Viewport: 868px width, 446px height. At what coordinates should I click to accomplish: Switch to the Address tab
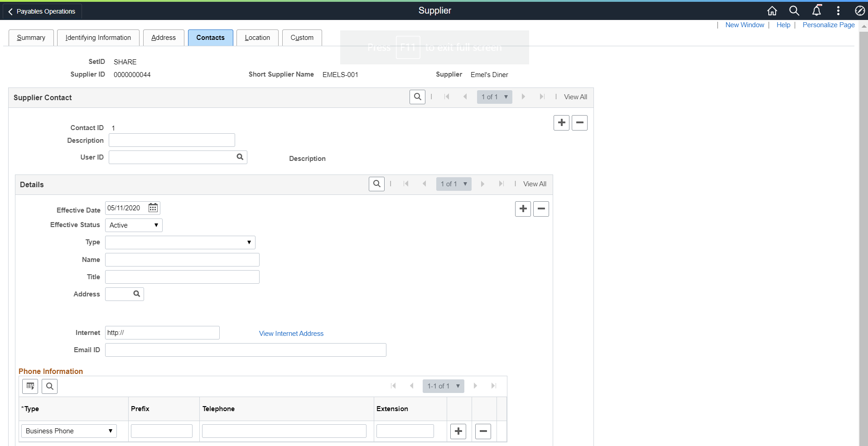coord(164,38)
